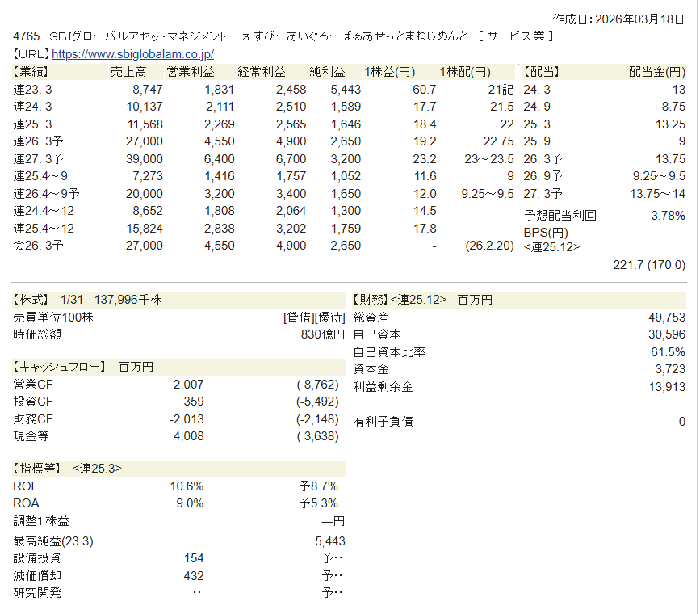Click the (26.2.20) date note
Viewport: 700px width, 614px height.
(490, 246)
